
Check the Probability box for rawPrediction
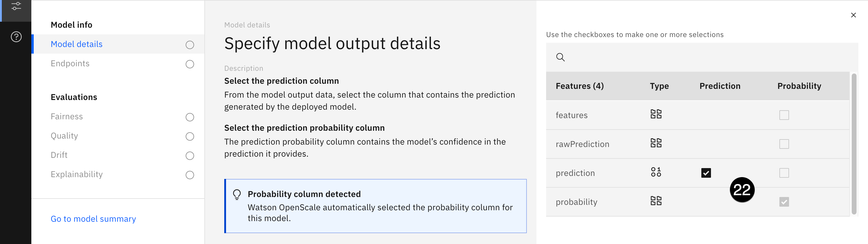click(784, 144)
